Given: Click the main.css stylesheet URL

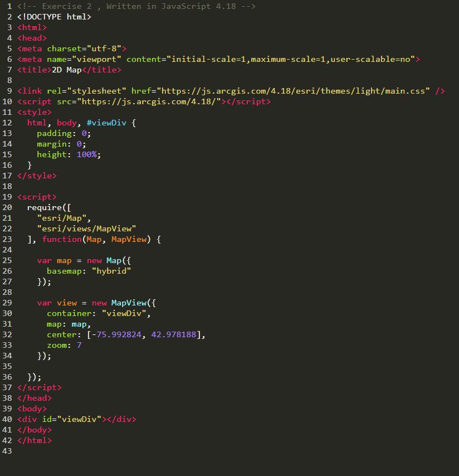Looking at the screenshot, I should [293, 91].
